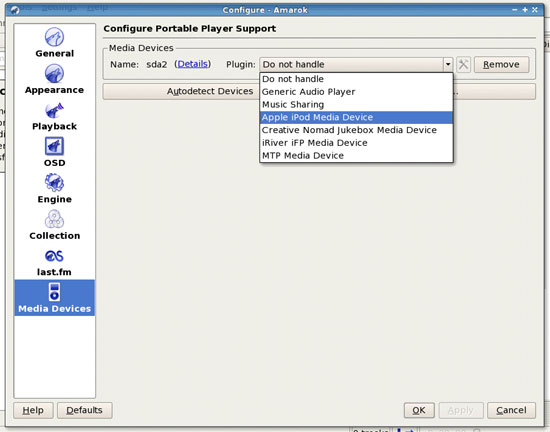Image resolution: width=550 pixels, height=432 pixels.
Task: Maximize the Configure dialog window
Action: 525,10
